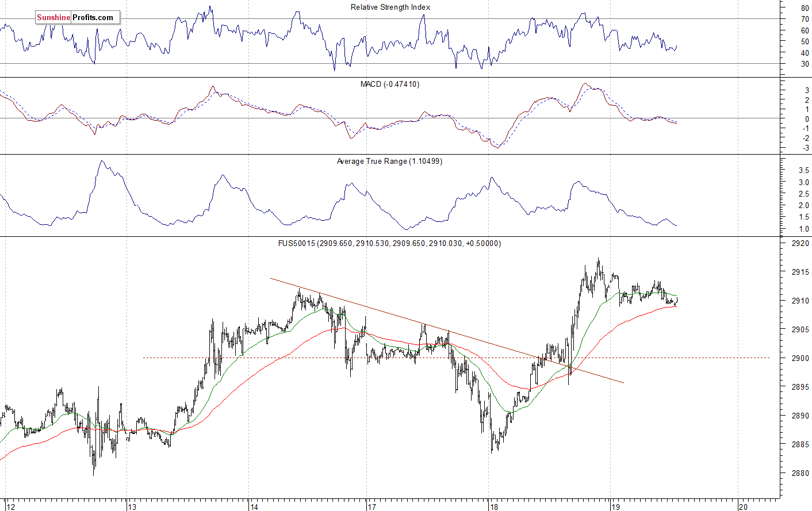The height and width of the screenshot is (511, 812).
Task: Click the SunshineProfits.com logo
Action: (x=78, y=17)
